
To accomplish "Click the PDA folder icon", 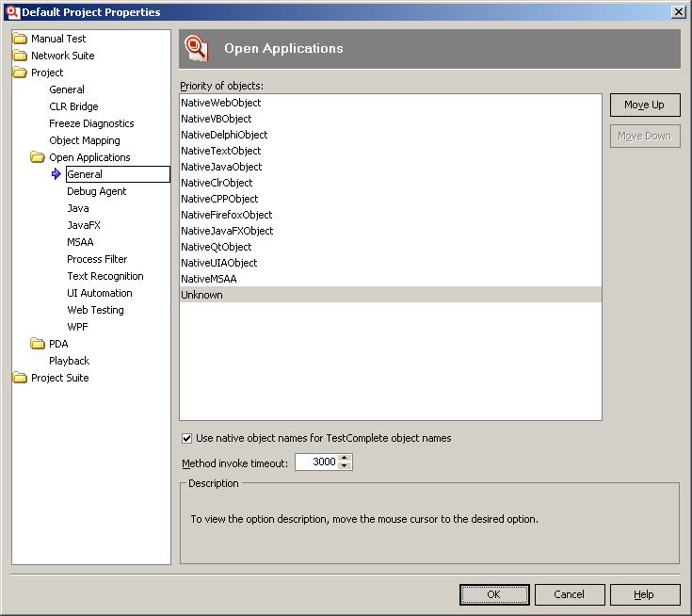I will click(x=38, y=344).
